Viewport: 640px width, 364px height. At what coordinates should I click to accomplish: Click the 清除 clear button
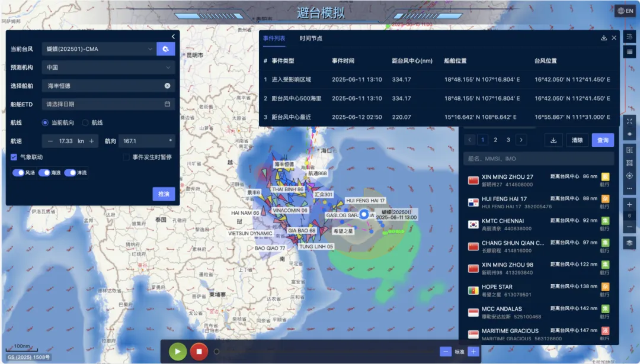pos(577,140)
